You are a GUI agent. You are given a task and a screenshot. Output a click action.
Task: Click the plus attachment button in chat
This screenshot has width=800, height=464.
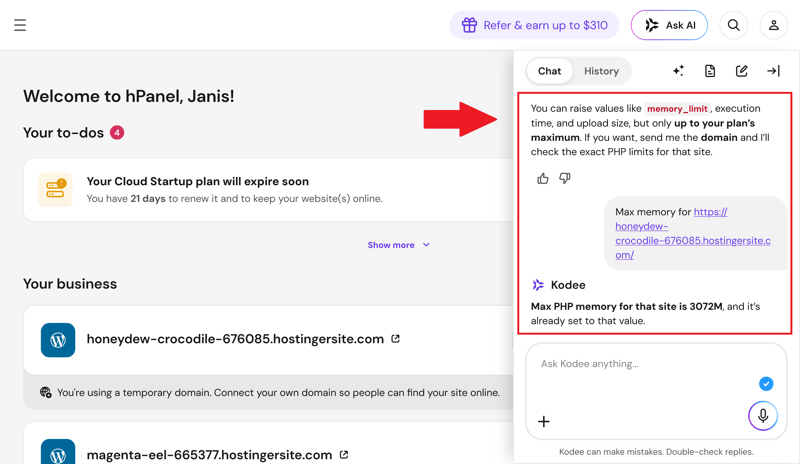tap(544, 421)
